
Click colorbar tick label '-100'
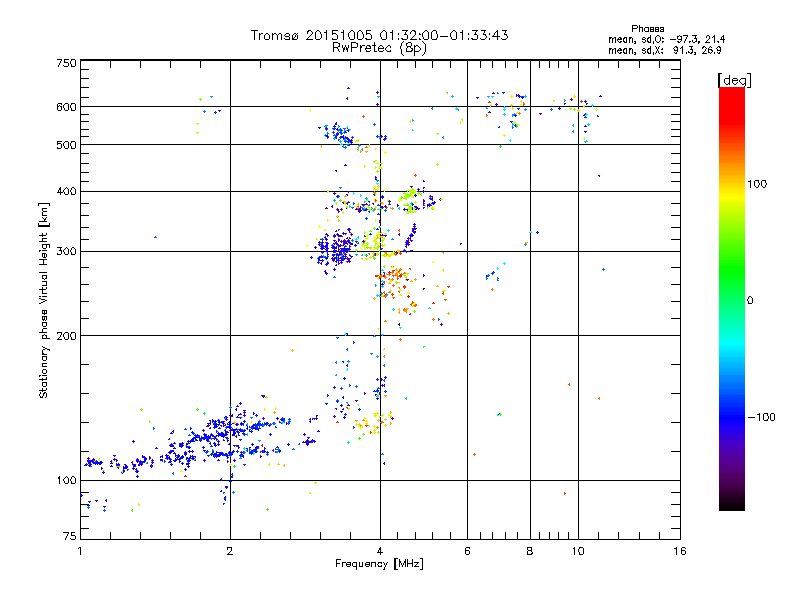(x=762, y=417)
